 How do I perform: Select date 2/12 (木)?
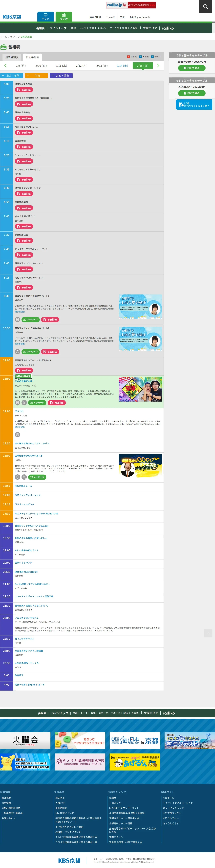(81, 66)
